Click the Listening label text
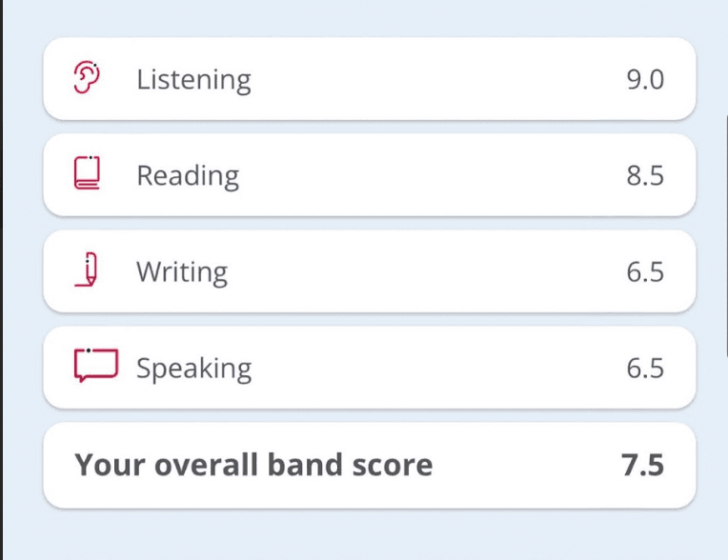728x560 pixels. pyautogui.click(x=194, y=80)
